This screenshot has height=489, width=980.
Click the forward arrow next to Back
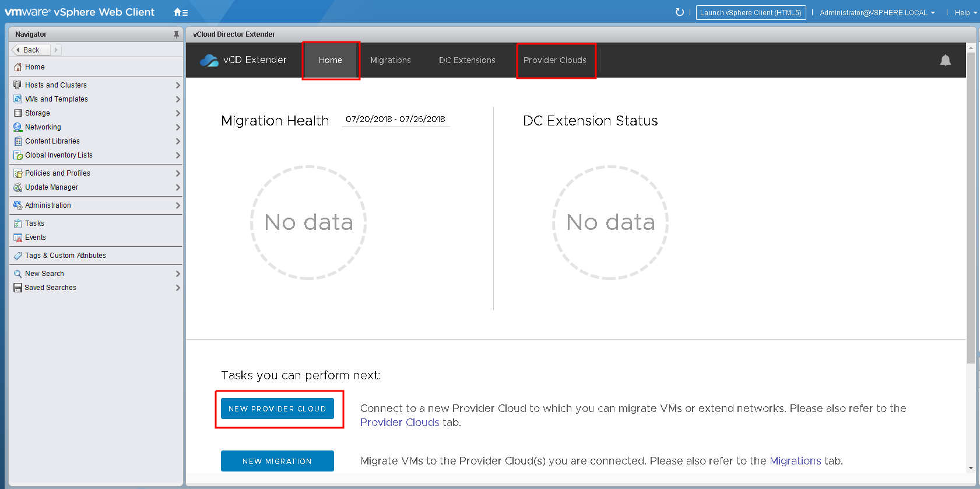pos(56,50)
